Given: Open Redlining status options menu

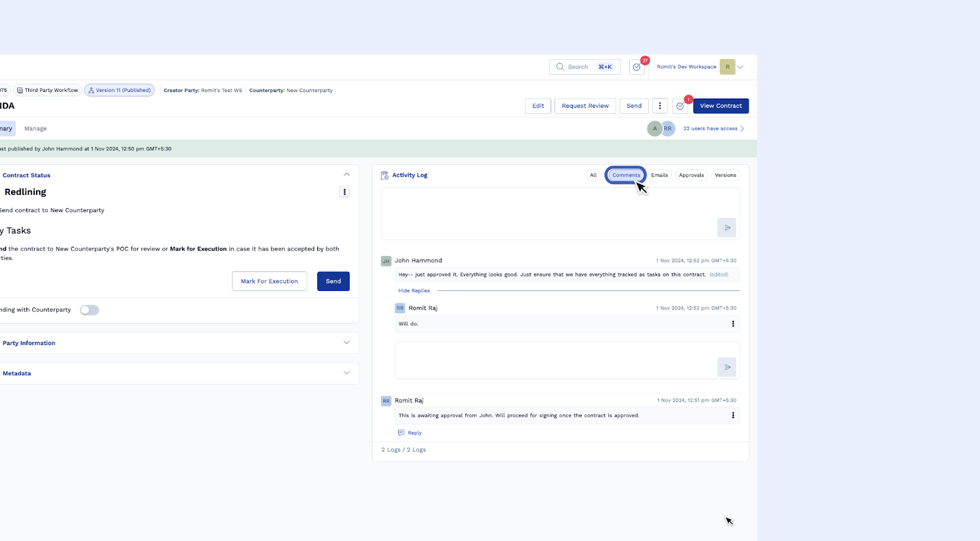Looking at the screenshot, I should 344,192.
